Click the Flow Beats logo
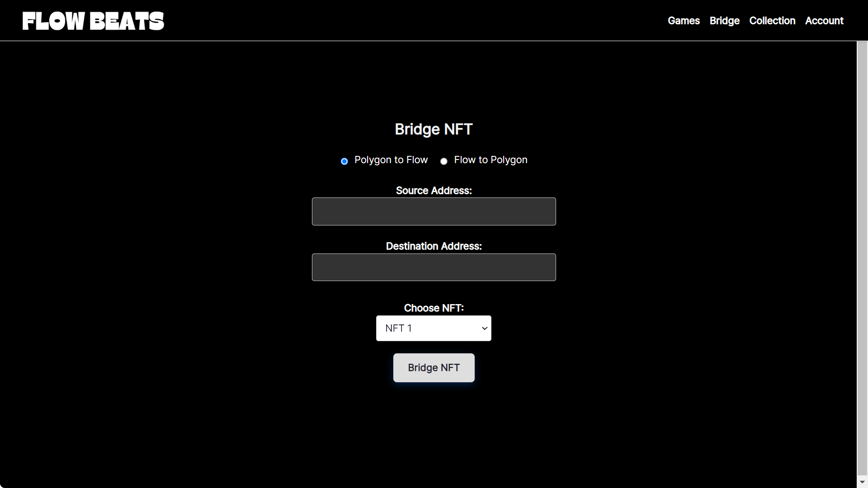Viewport: 868px width, 488px height. 93,21
